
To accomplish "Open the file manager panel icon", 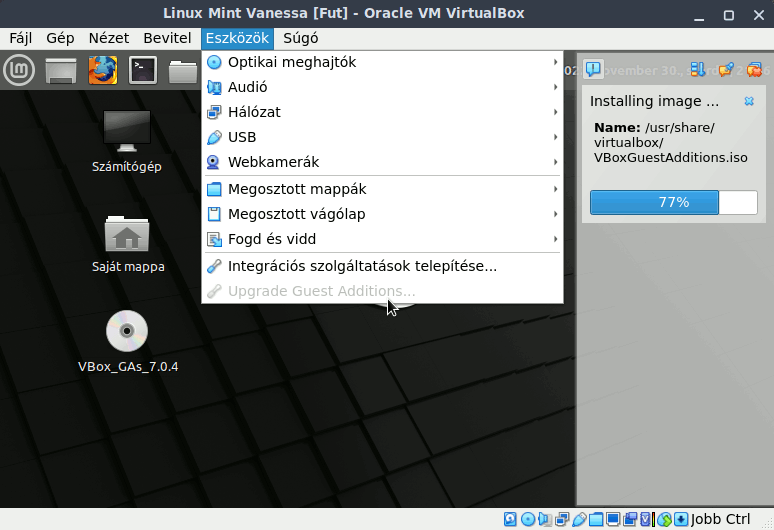I will pos(183,71).
